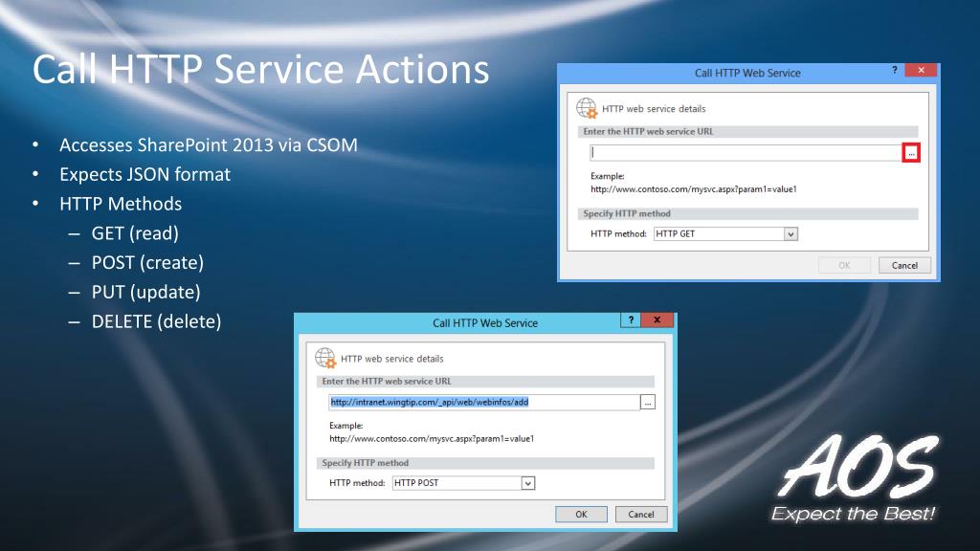Click Cancel in lower Call HTTP Web Service dialog
The image size is (980, 551).
pos(641,514)
